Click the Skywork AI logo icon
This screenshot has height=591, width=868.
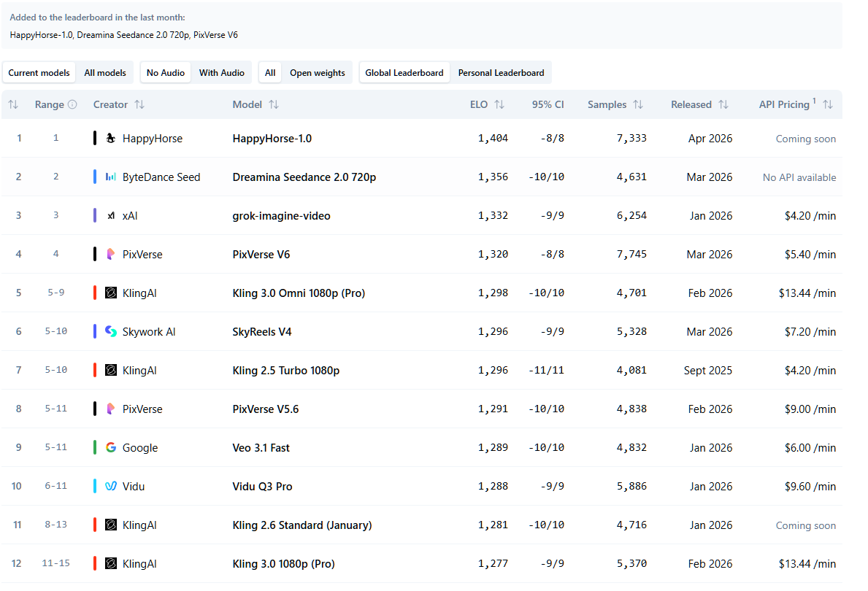(x=111, y=331)
